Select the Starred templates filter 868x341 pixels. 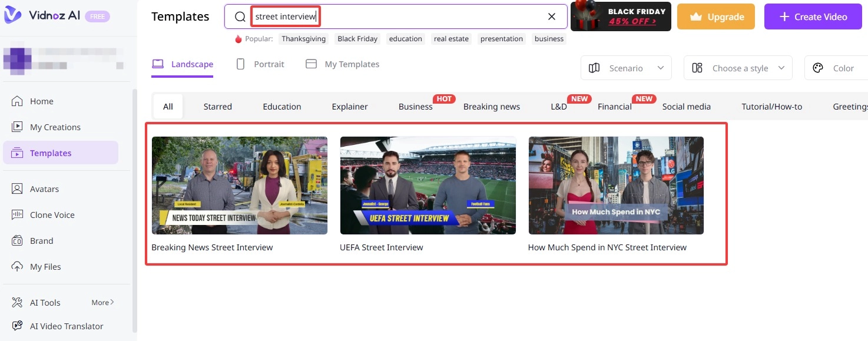pyautogui.click(x=217, y=106)
